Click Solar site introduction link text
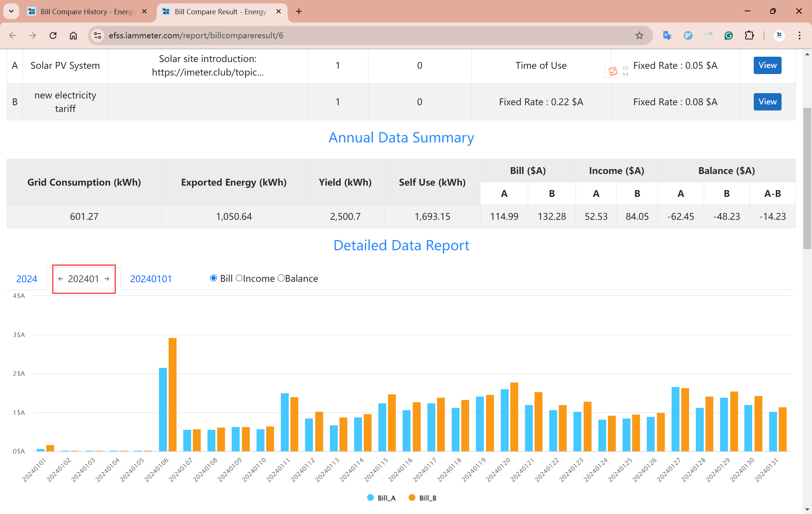812x514 pixels. click(208, 65)
